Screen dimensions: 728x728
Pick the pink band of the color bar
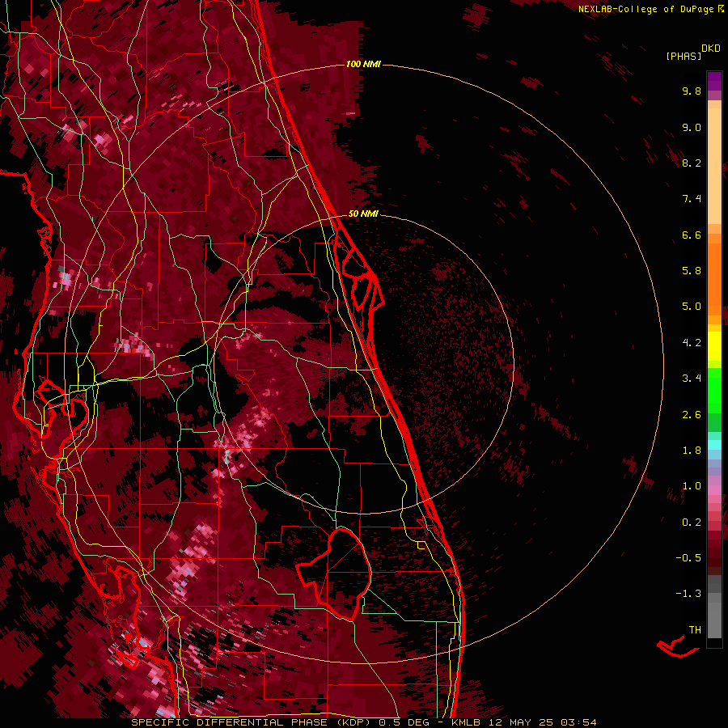714,490
